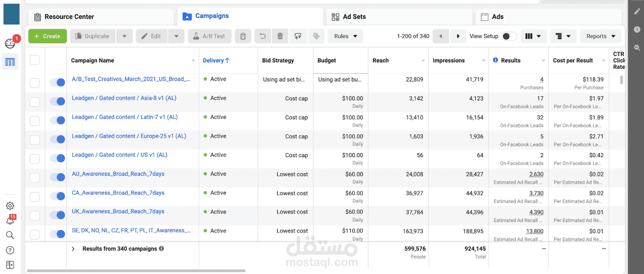Click the tag label icon in toolbar
The image size is (644, 274).
click(316, 36)
